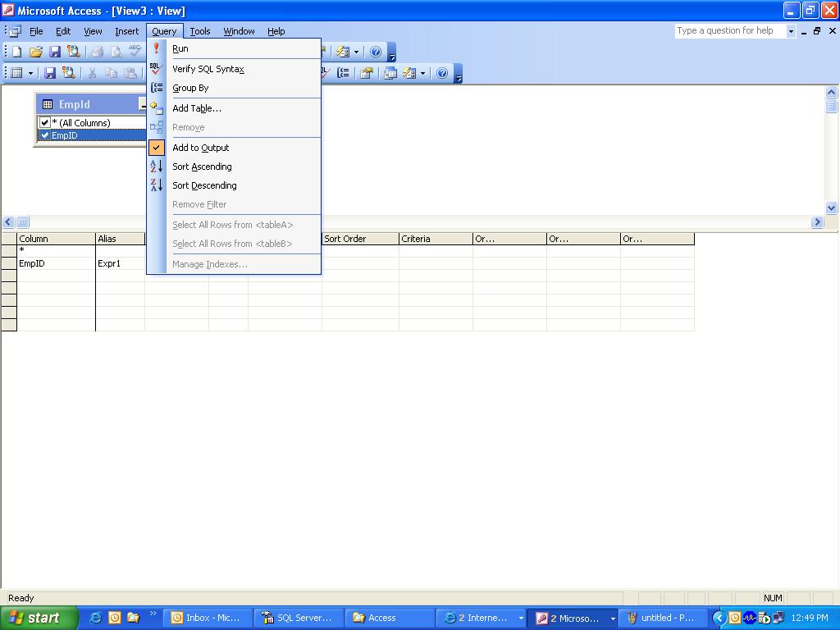
Task: Click the datasheet View icon on the query toolbar
Action: coord(16,73)
